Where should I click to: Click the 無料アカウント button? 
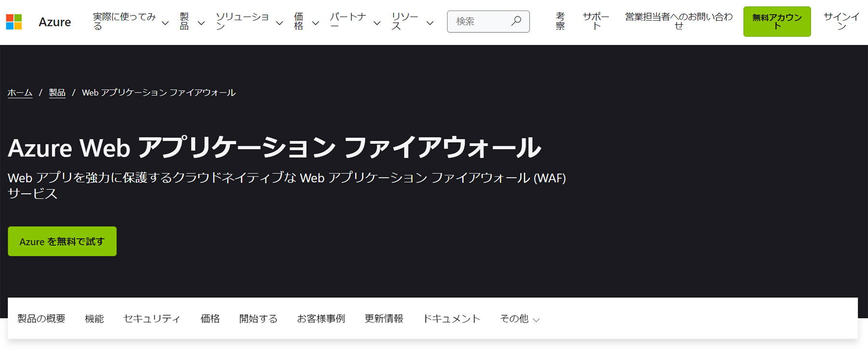(x=777, y=22)
